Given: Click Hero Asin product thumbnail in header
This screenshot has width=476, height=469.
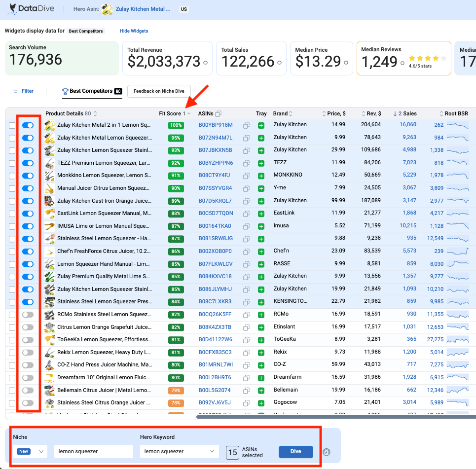Looking at the screenshot, I should pyautogui.click(x=107, y=9).
